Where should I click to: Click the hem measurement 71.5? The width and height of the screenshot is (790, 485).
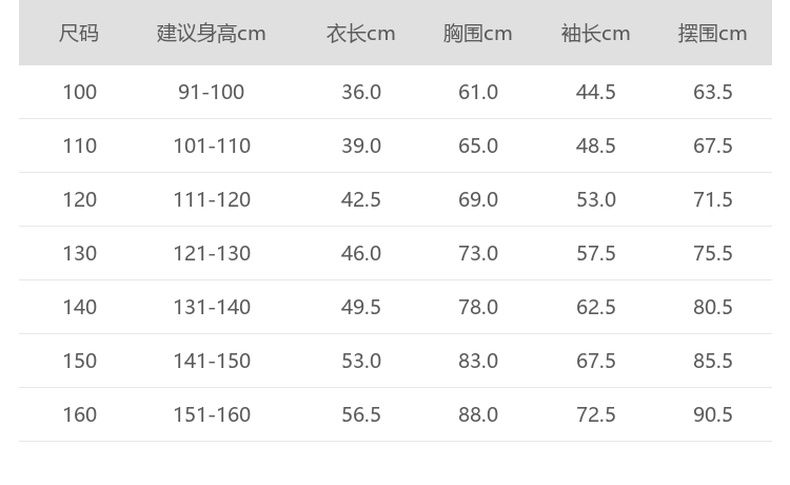coord(713,200)
